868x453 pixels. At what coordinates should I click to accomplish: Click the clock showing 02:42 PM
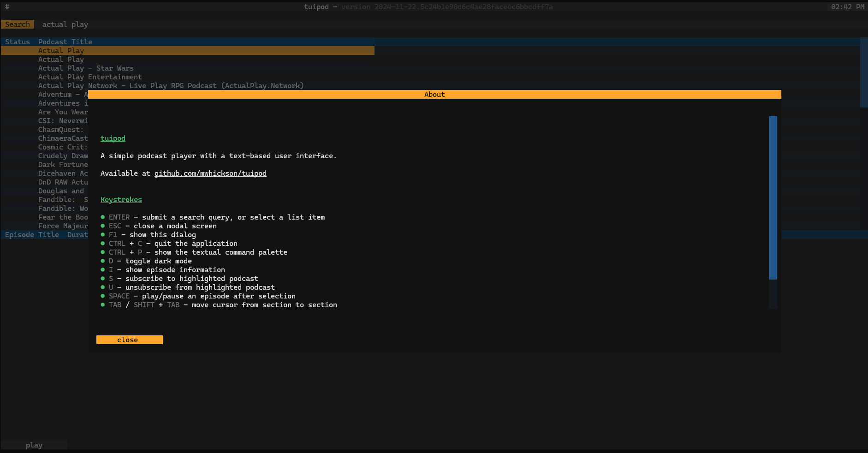[x=848, y=7]
